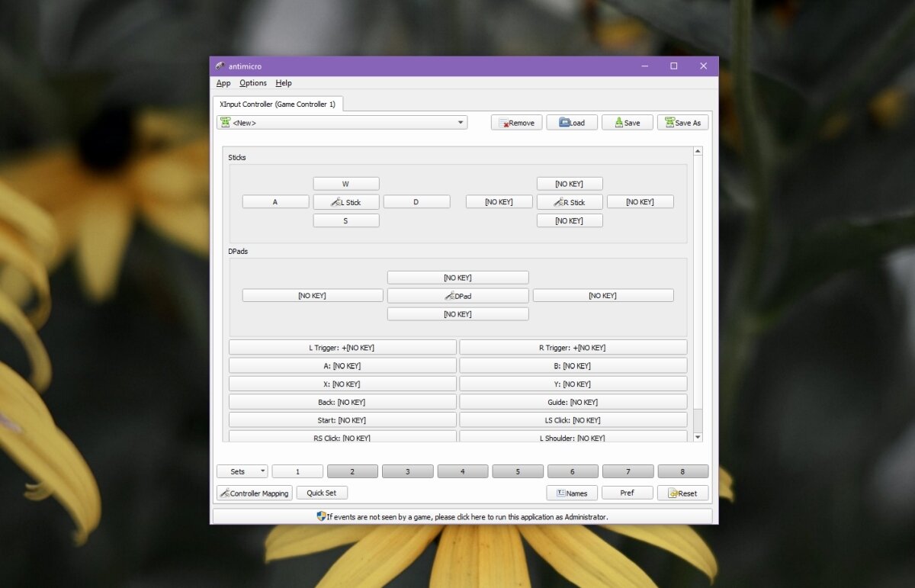Open the App menu

(223, 82)
